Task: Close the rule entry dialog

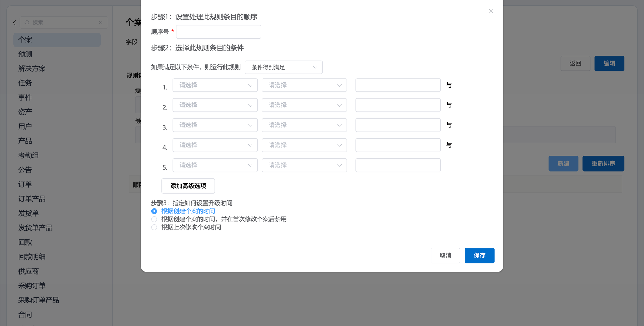Action: (491, 12)
